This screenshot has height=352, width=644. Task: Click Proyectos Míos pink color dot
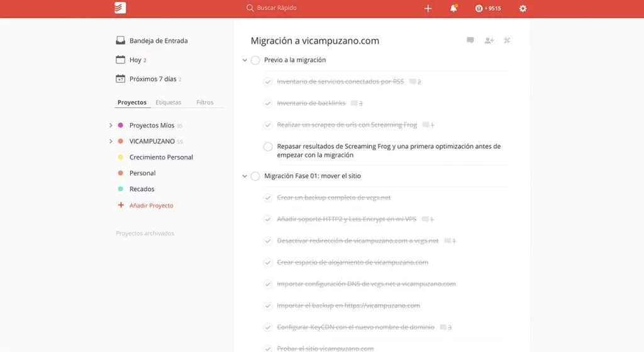pos(120,125)
